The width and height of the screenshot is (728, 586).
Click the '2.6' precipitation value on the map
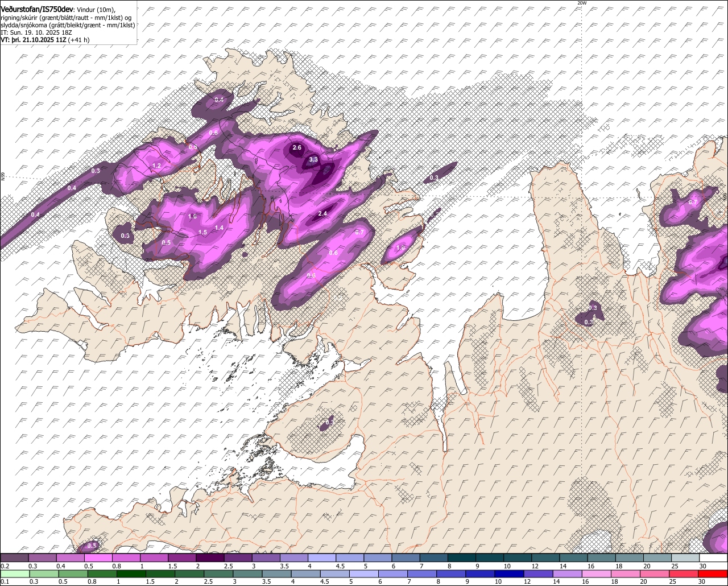[x=296, y=147]
